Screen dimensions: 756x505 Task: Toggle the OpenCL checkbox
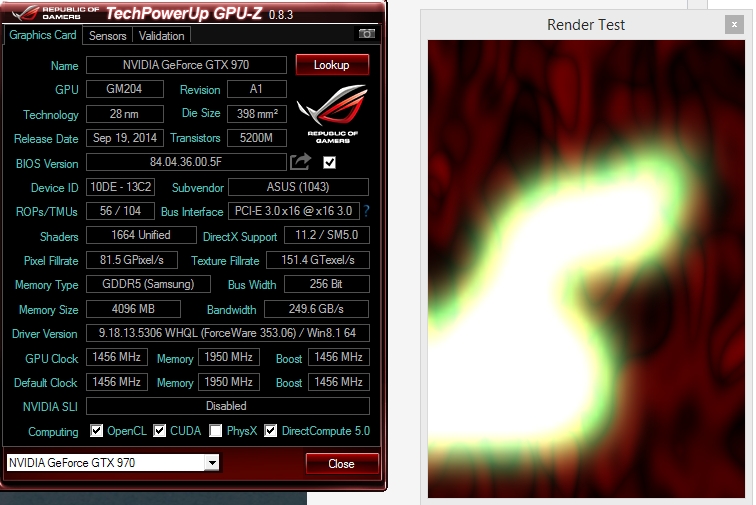pos(97,431)
